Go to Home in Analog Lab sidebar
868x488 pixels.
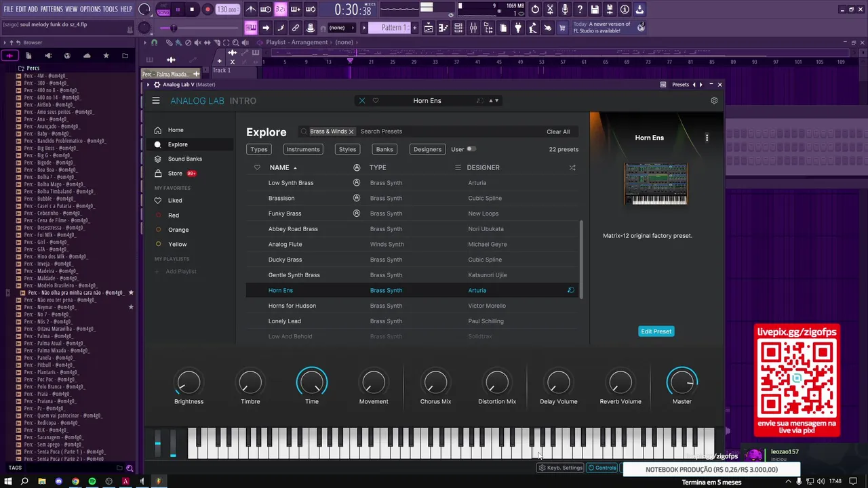[176, 130]
